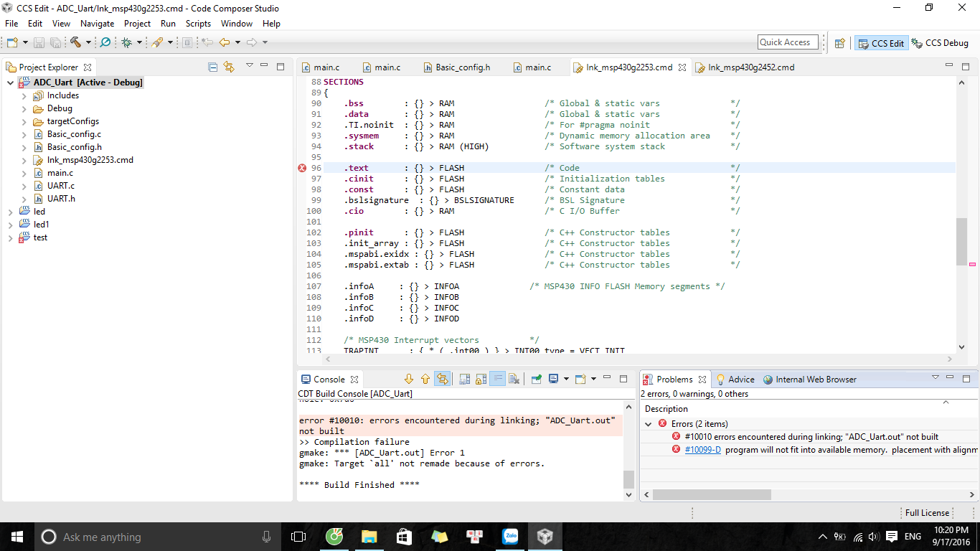The width and height of the screenshot is (980, 551).
Task: Switch to CCS Debug perspective
Action: click(x=940, y=43)
